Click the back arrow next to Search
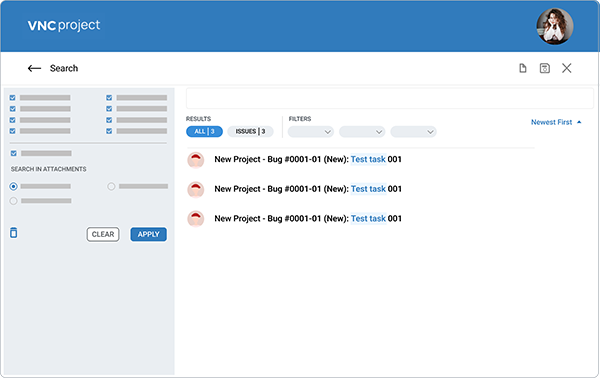Viewport: 600px width, 378px height. pos(34,68)
